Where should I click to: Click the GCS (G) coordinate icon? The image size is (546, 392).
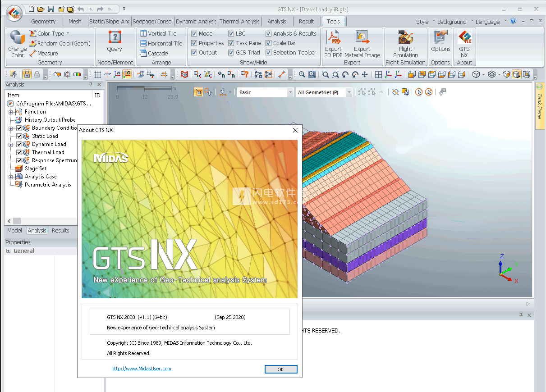(x=127, y=74)
